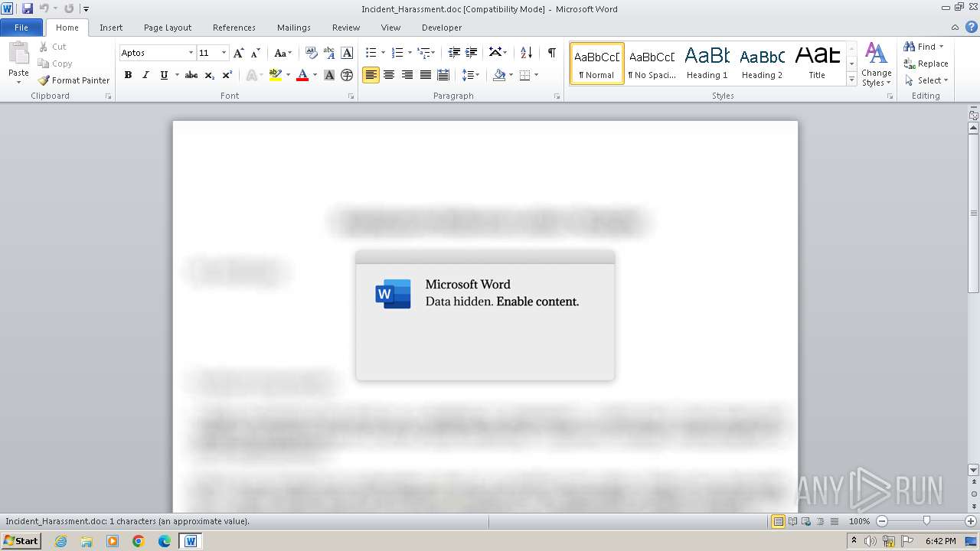Click Decrease Indent icon
980x551 pixels.
454,53
